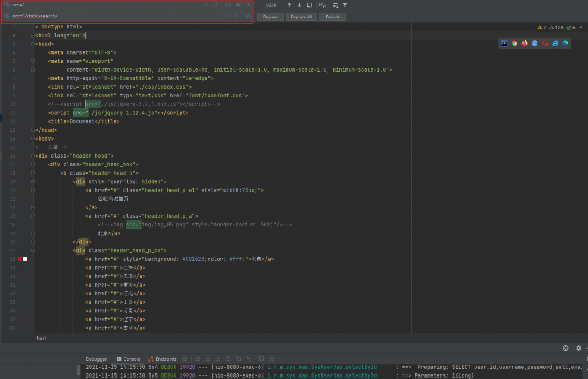This screenshot has width=588, height=379.
Task: Click line number 12 in gutter
Action: point(12,121)
